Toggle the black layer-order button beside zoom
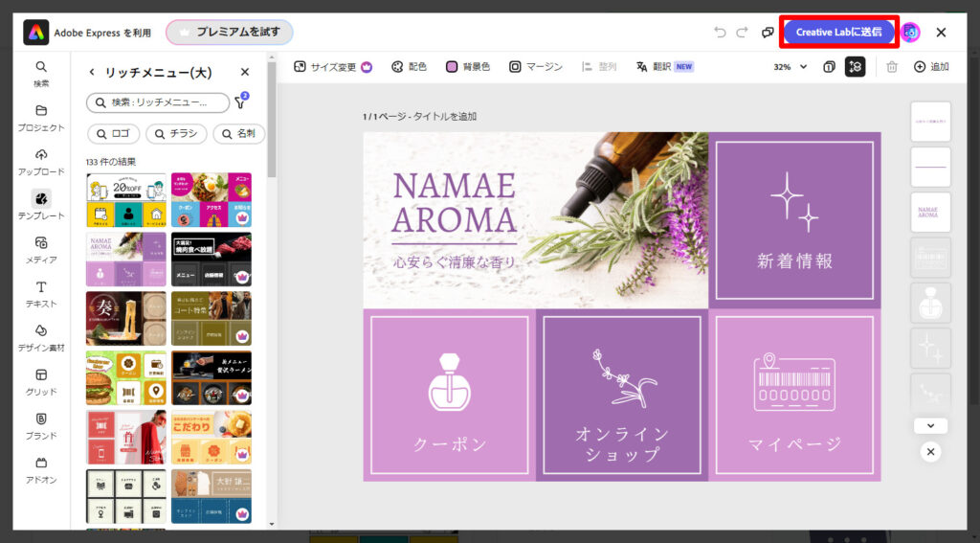980x543 pixels. [855, 67]
